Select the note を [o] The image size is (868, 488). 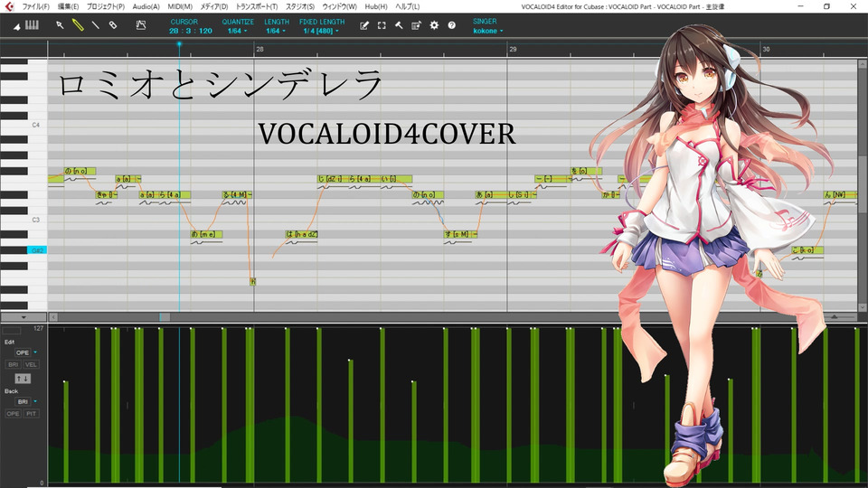pos(586,171)
